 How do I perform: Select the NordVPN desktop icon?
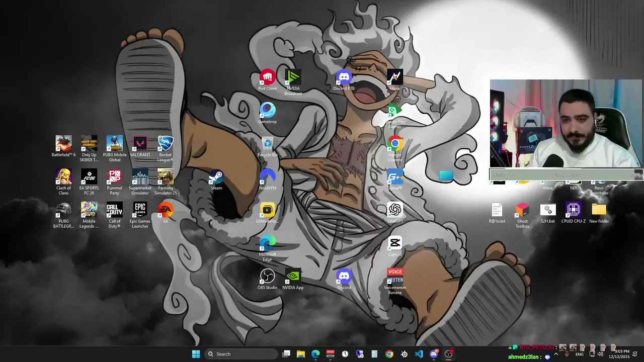click(x=267, y=180)
